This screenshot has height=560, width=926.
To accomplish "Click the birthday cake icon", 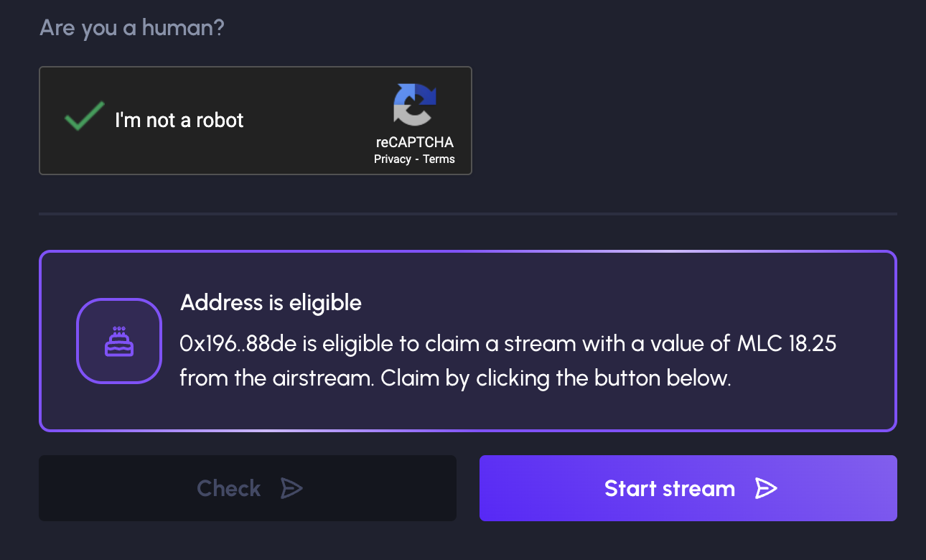I will point(119,341).
